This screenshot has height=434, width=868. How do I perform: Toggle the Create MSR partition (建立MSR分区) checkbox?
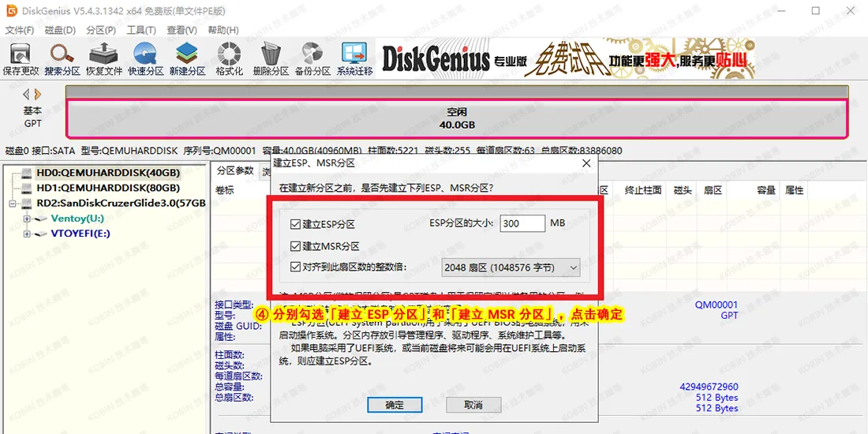click(x=295, y=245)
